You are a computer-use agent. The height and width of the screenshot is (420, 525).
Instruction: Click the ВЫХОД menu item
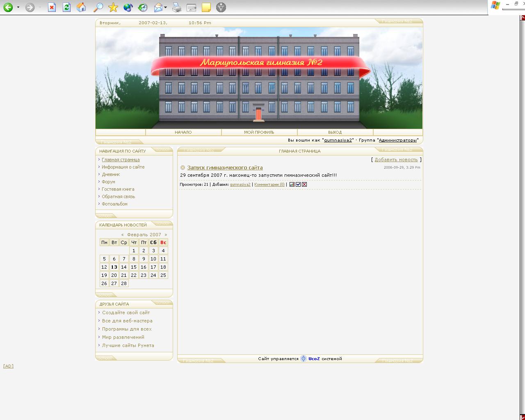335,132
